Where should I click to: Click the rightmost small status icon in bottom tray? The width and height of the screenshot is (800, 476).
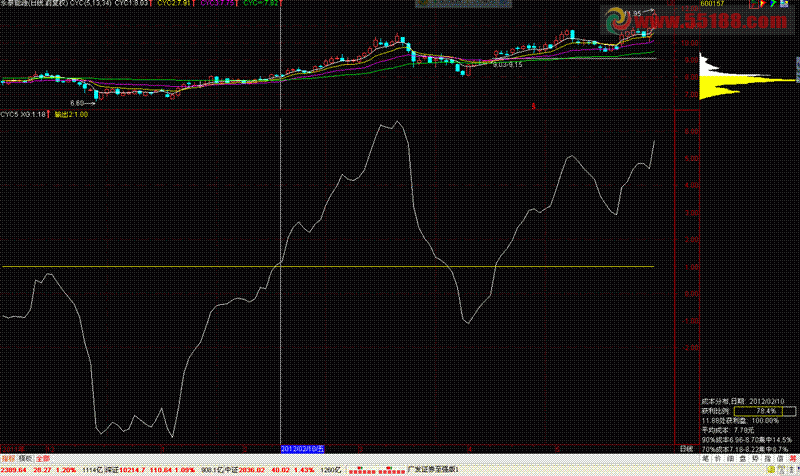[793, 470]
